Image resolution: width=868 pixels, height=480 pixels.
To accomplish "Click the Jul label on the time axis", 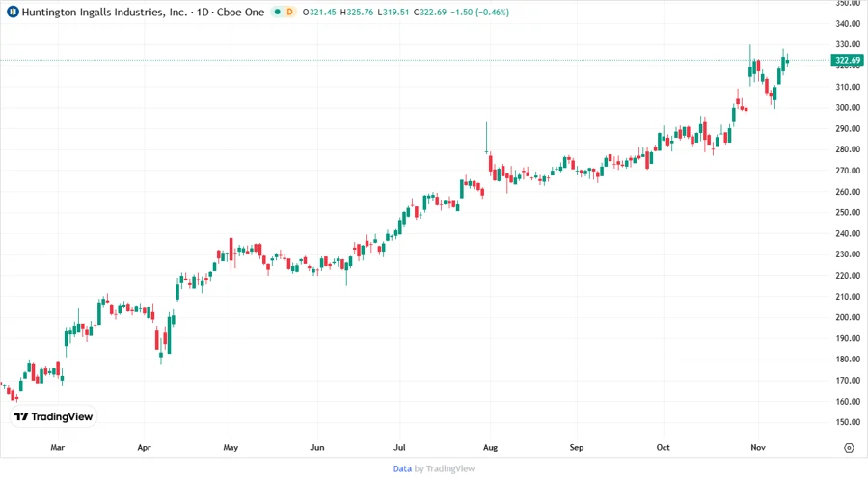I will pos(399,448).
